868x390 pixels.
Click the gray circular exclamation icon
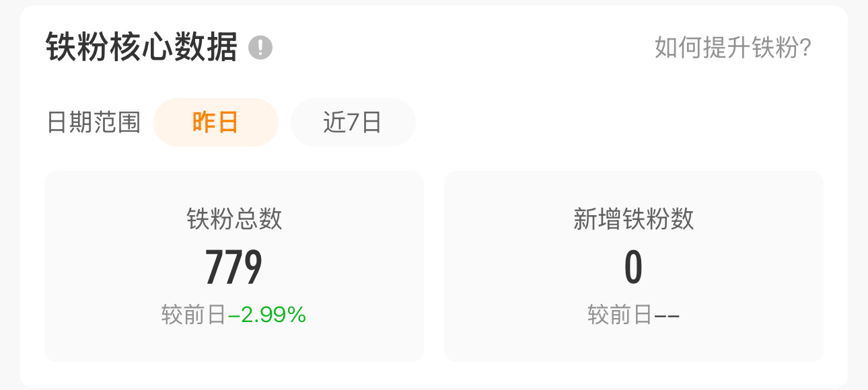[x=259, y=47]
